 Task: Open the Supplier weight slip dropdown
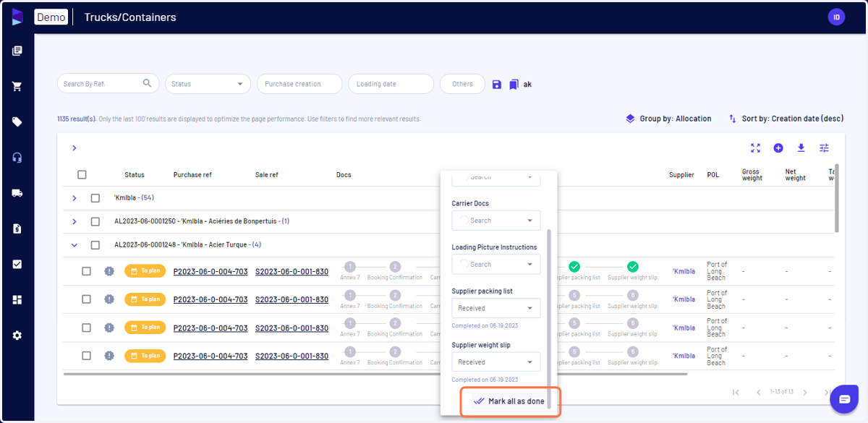pyautogui.click(x=495, y=362)
